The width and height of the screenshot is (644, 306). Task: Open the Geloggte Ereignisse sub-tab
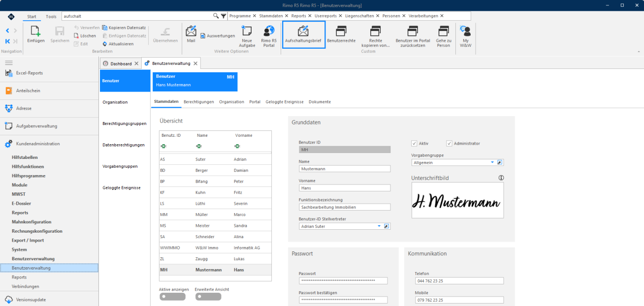coord(285,102)
